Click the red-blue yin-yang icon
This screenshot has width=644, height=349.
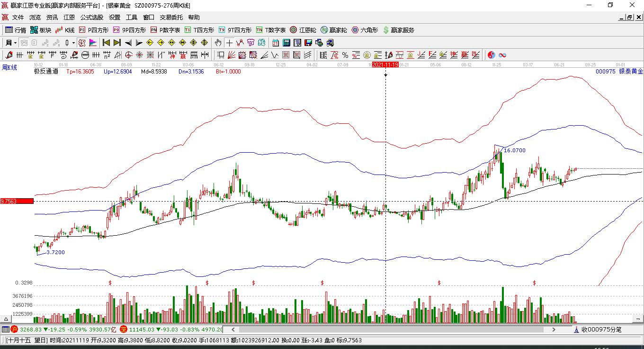tap(492, 55)
